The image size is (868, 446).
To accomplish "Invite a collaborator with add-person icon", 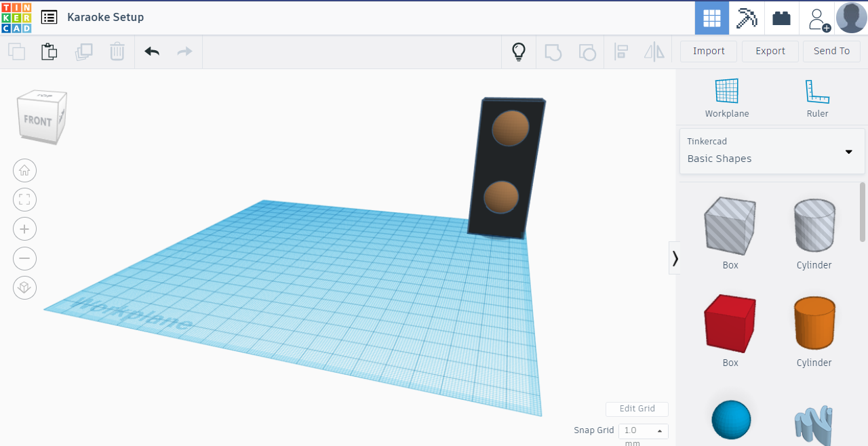I will coord(818,19).
